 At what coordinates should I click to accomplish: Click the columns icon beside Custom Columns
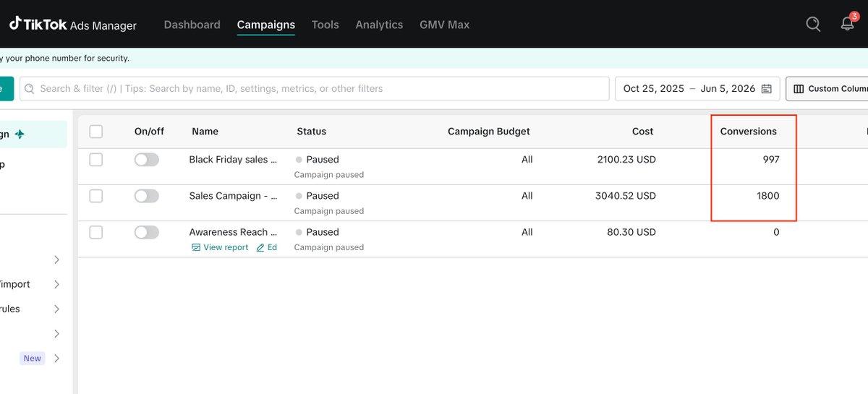coord(799,89)
